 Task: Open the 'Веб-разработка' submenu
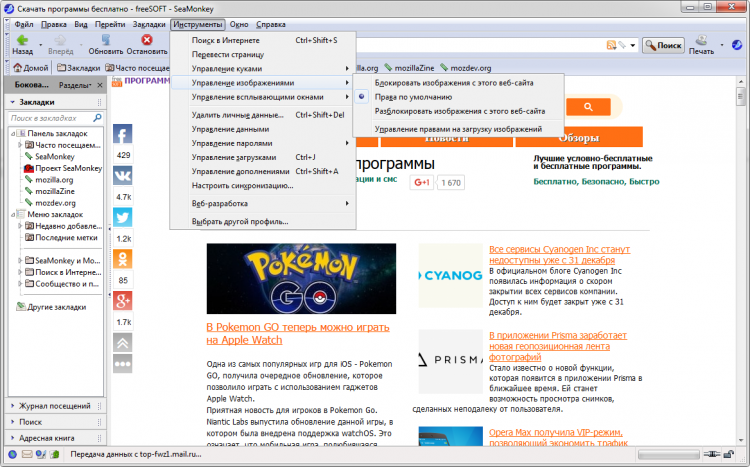(x=263, y=203)
